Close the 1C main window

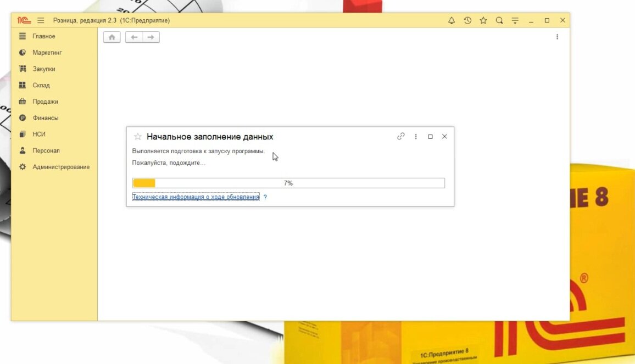[562, 20]
